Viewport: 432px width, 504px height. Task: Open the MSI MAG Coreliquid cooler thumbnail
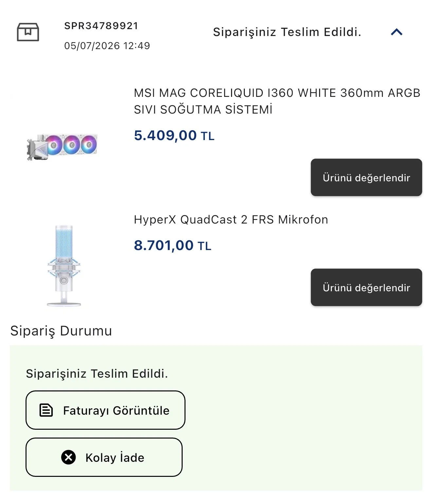tap(62, 147)
